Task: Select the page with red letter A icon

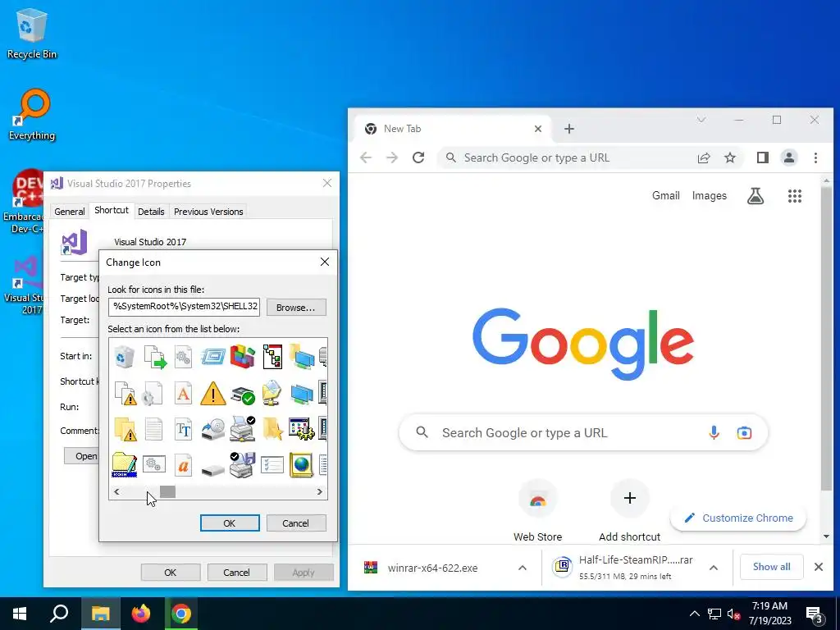Action: tap(183, 393)
